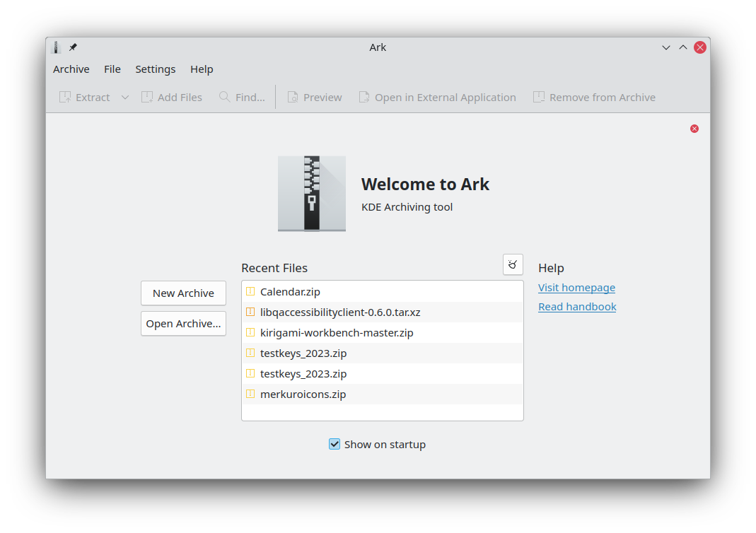
Task: Click the Preview toolbar icon
Action: [293, 98]
